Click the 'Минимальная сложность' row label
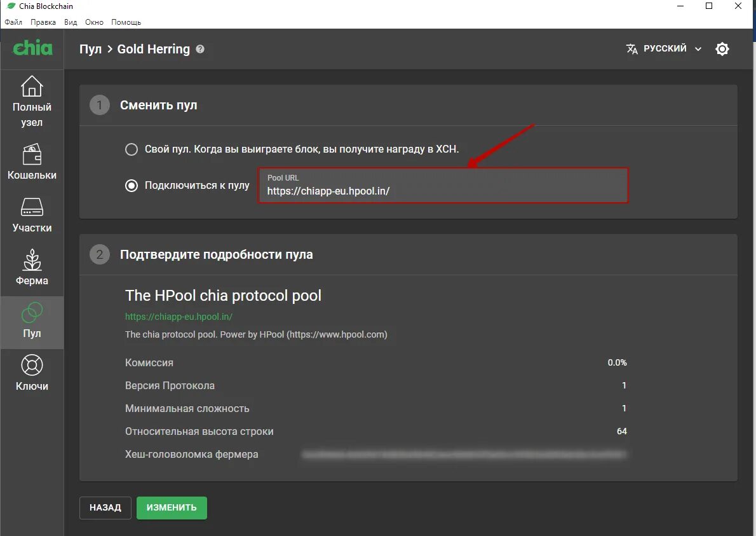This screenshot has height=536, width=756. point(187,408)
